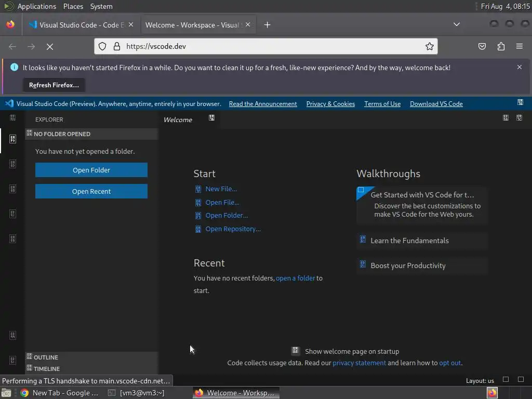Screen dimensions: 532x399
Task: Open the VS Code application menu icon
Action: pyautogui.click(x=12, y=118)
